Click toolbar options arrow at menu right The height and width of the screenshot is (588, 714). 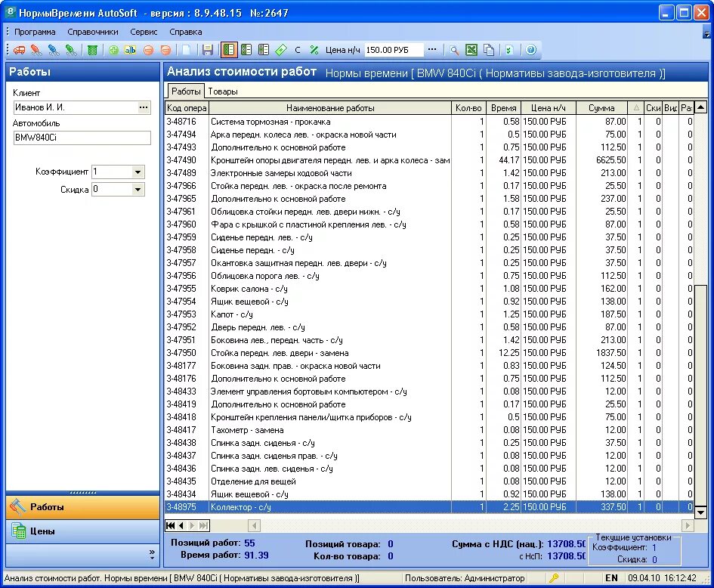(x=706, y=33)
